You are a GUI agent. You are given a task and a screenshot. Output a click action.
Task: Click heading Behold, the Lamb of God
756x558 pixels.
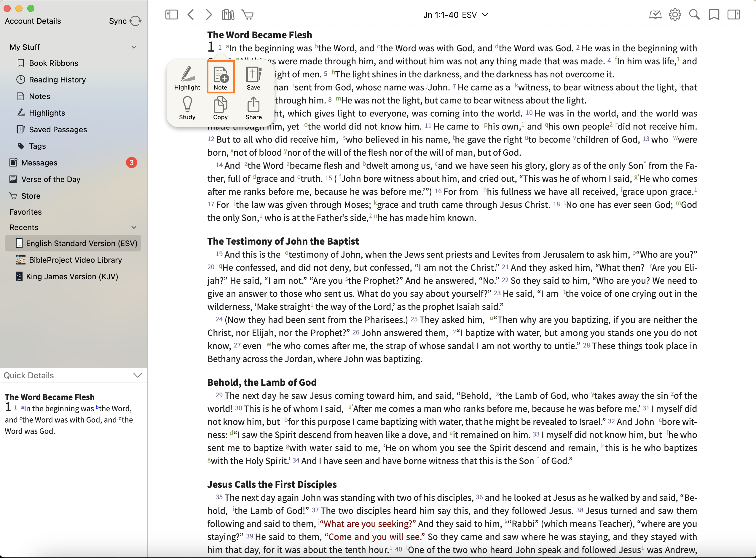coord(262,382)
